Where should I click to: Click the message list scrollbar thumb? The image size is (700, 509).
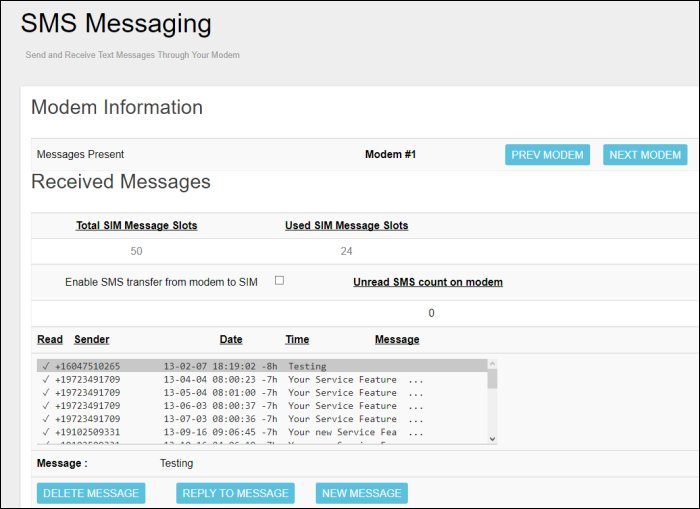pos(491,380)
